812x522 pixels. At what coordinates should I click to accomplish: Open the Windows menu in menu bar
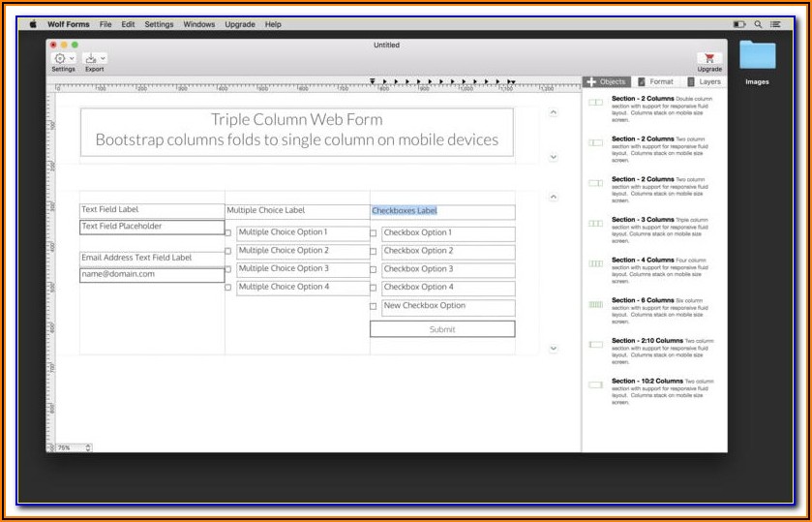coord(198,24)
